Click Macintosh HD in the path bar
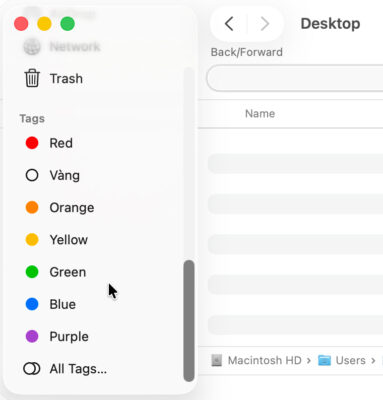This screenshot has width=383, height=400. [264, 360]
